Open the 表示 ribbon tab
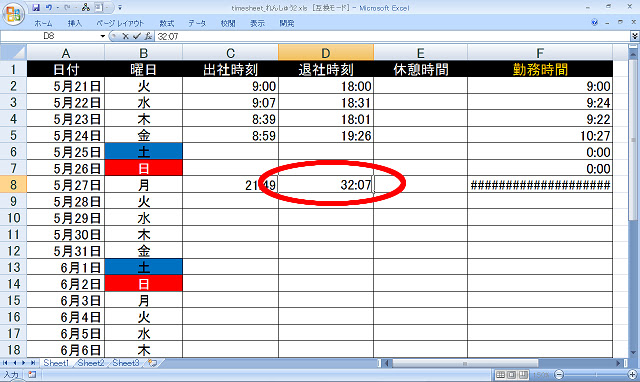The image size is (640, 382). click(x=257, y=24)
